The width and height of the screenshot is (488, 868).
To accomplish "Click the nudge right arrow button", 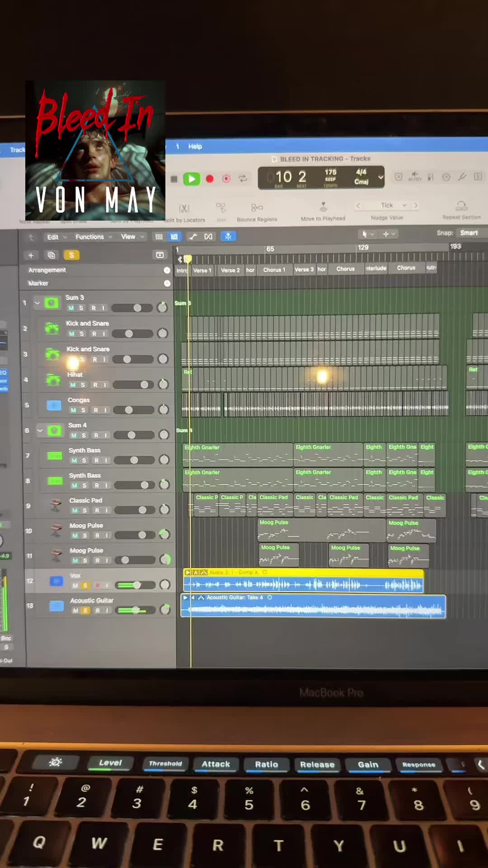I will [x=416, y=205].
